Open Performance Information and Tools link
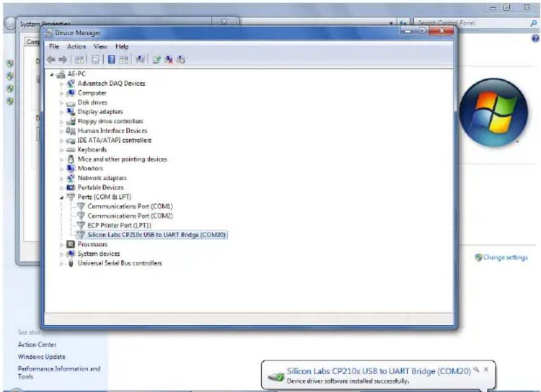 point(59,373)
